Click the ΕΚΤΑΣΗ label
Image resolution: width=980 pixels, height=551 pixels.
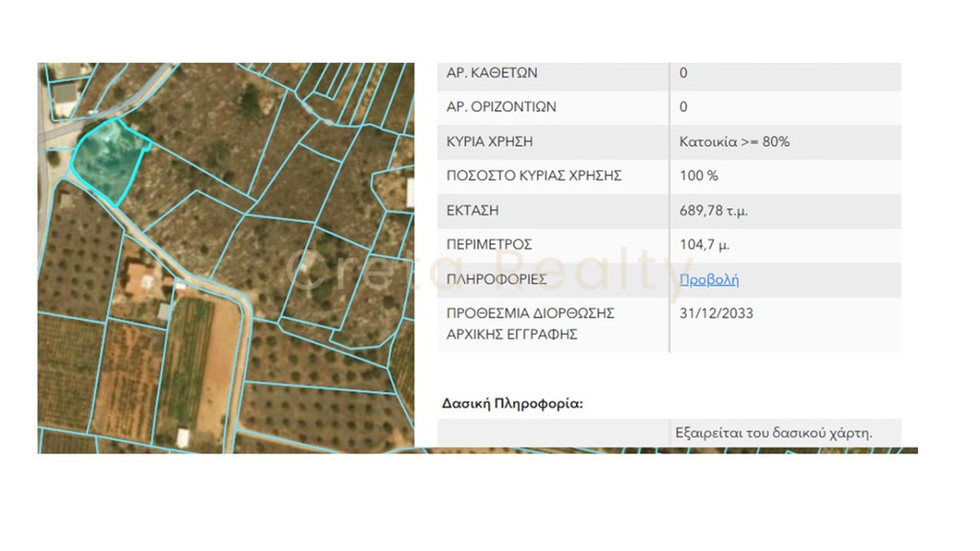(473, 210)
